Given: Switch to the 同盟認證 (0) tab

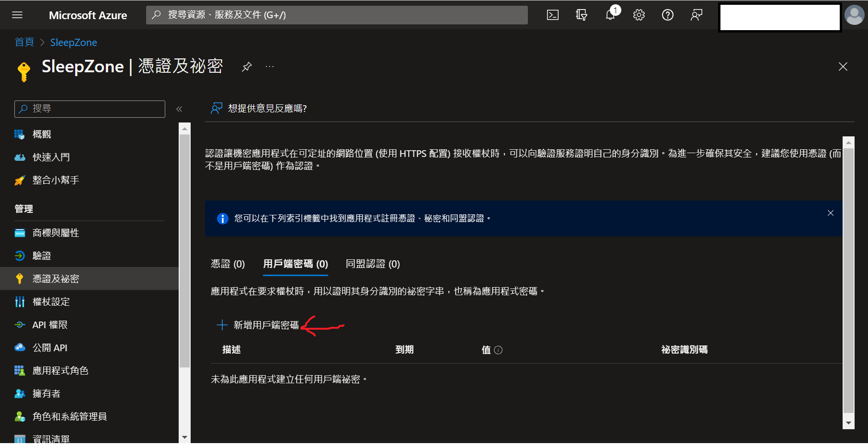Looking at the screenshot, I should point(373,264).
